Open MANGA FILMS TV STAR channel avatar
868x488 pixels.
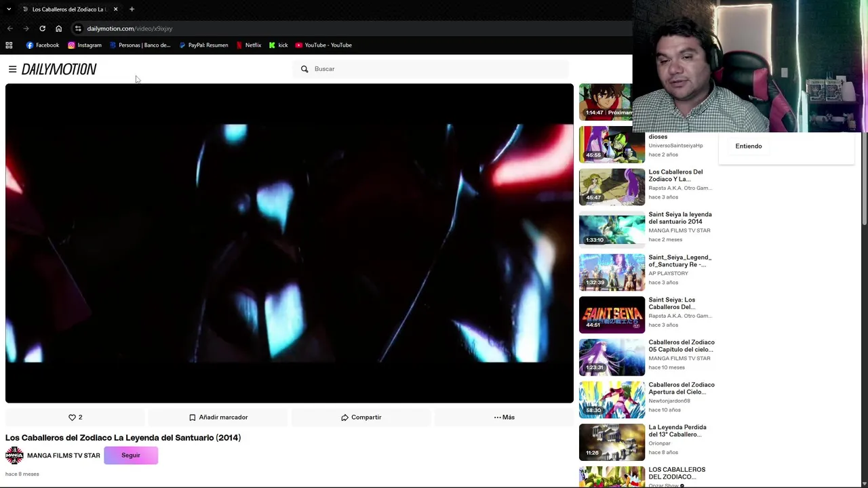click(x=14, y=455)
